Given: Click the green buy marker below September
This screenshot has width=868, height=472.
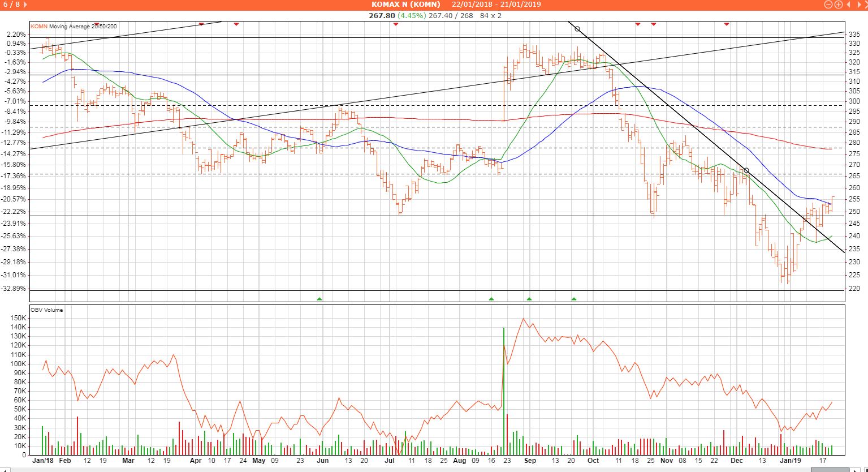Looking at the screenshot, I should [529, 298].
